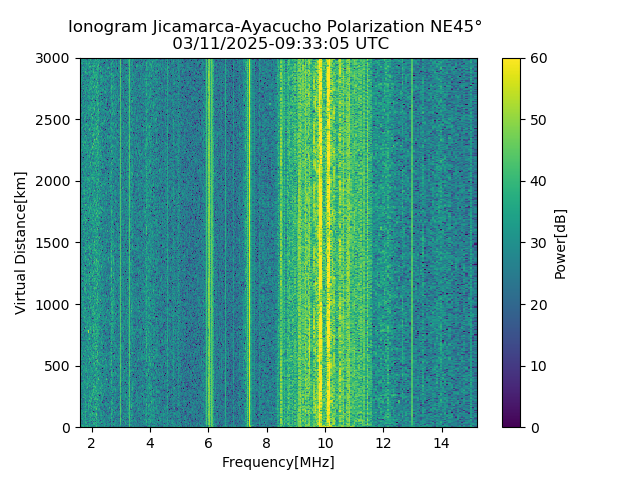Click the colorbar tick labeled 50
640x480 pixels.
click(538, 120)
